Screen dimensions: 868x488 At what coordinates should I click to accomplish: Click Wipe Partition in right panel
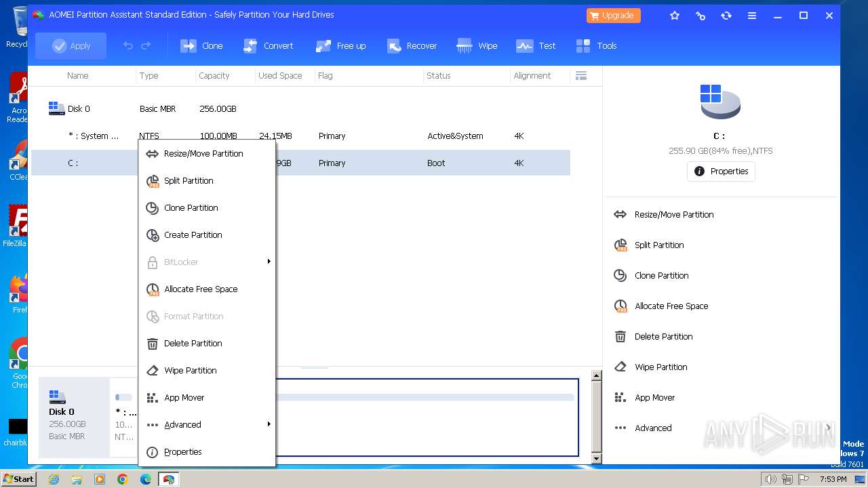[x=651, y=367]
